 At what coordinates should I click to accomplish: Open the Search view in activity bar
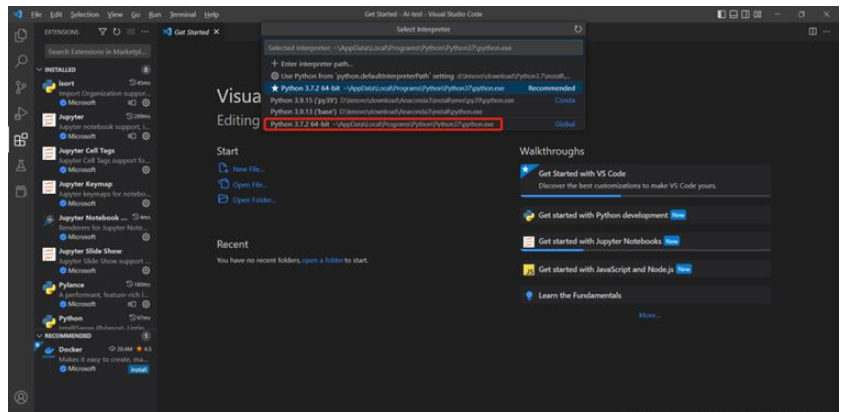tap(21, 61)
